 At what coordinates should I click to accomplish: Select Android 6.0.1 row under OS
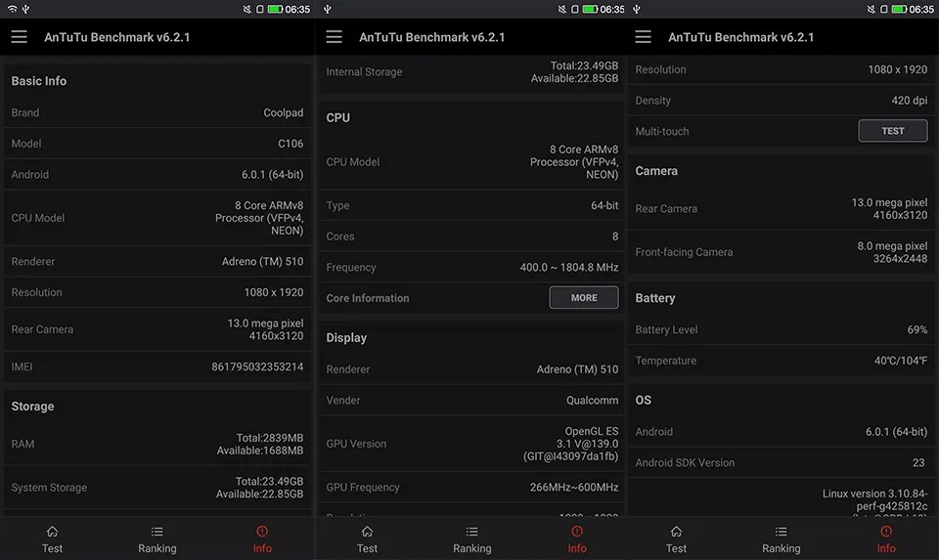[781, 431]
